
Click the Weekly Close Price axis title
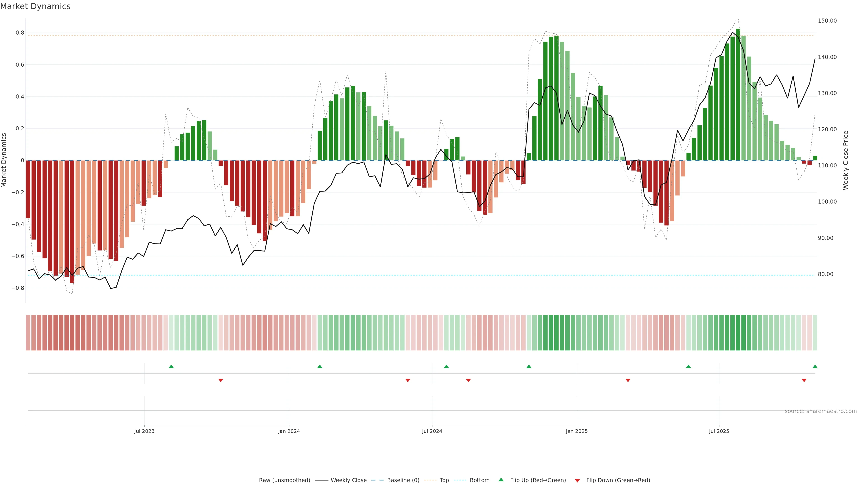(x=846, y=160)
